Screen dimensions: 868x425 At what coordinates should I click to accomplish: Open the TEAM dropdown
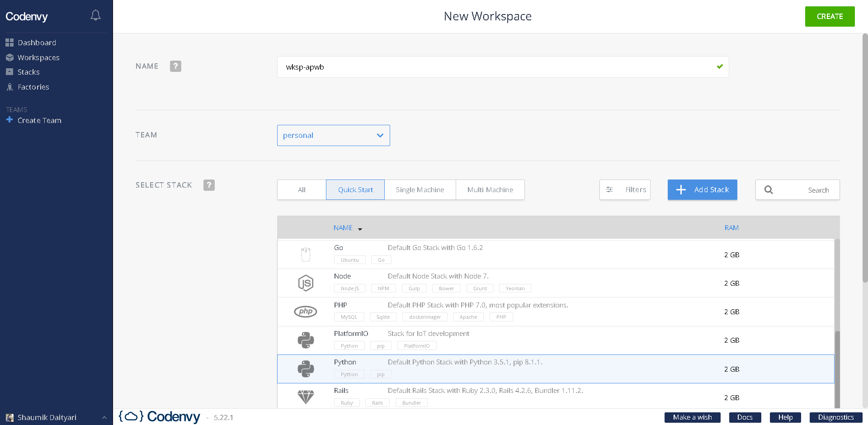333,135
